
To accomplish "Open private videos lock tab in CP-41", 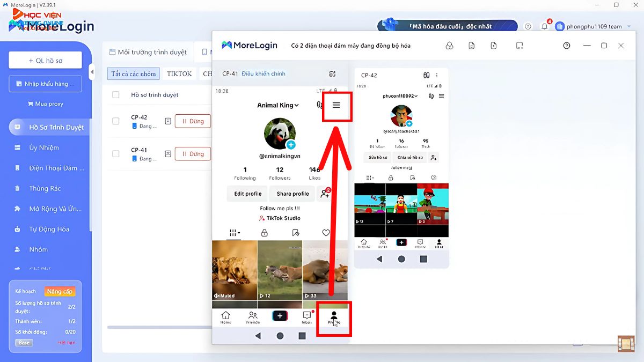I will 264,233.
